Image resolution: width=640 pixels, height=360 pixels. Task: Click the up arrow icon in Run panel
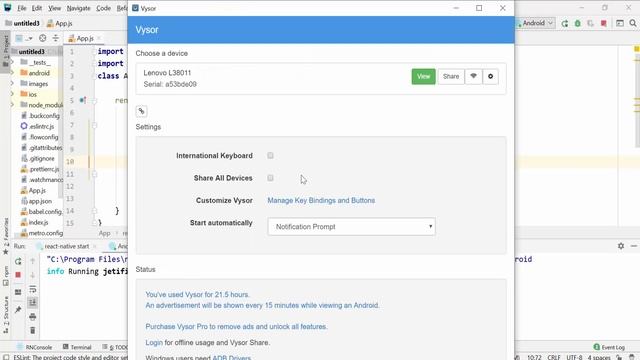[x=33, y=261]
